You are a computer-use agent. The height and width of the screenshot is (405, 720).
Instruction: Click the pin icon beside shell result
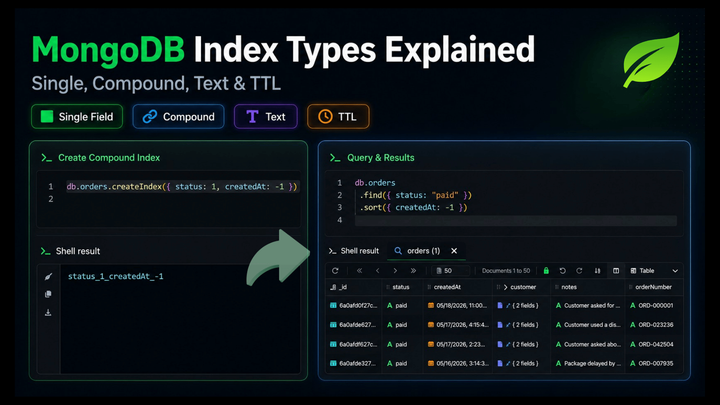[48, 276]
